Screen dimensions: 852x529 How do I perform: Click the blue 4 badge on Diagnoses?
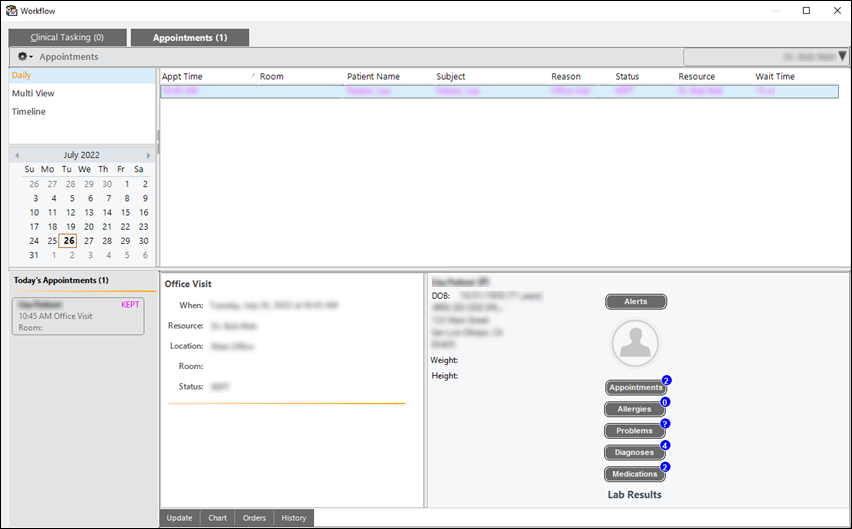[x=665, y=445]
